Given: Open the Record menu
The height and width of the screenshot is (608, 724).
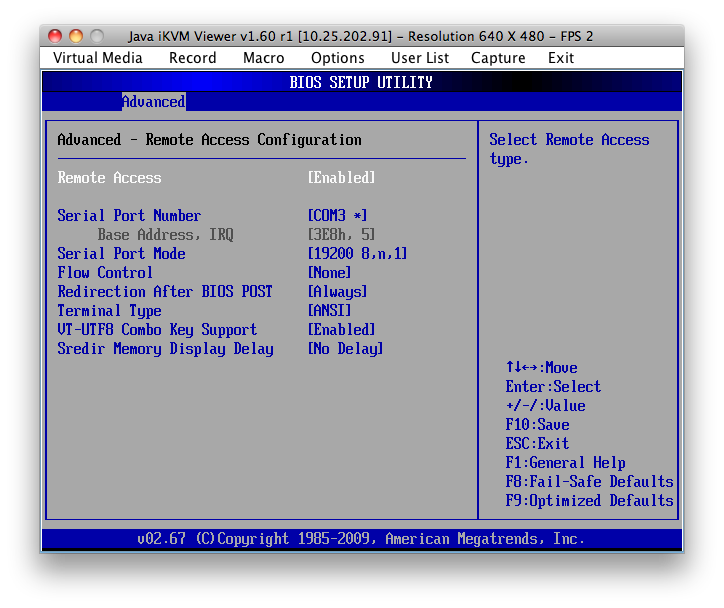Looking at the screenshot, I should 192,58.
